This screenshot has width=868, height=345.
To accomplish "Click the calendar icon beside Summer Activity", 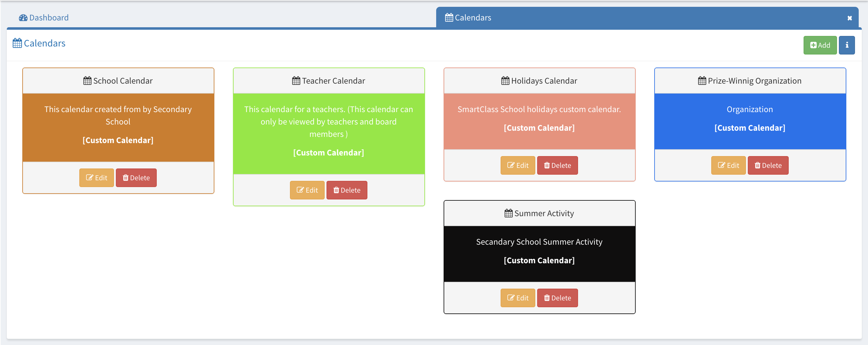I will 508,213.
